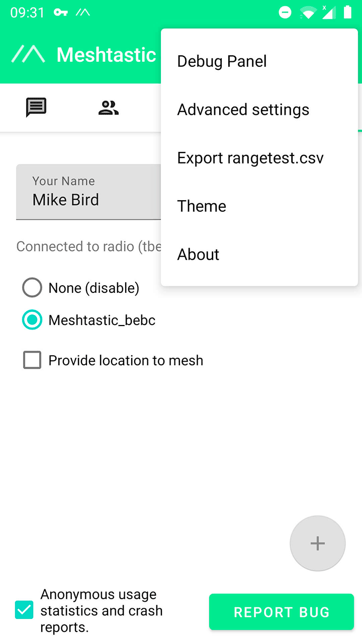Enable Provide location to mesh checkbox
The image size is (362, 644).
point(32,361)
